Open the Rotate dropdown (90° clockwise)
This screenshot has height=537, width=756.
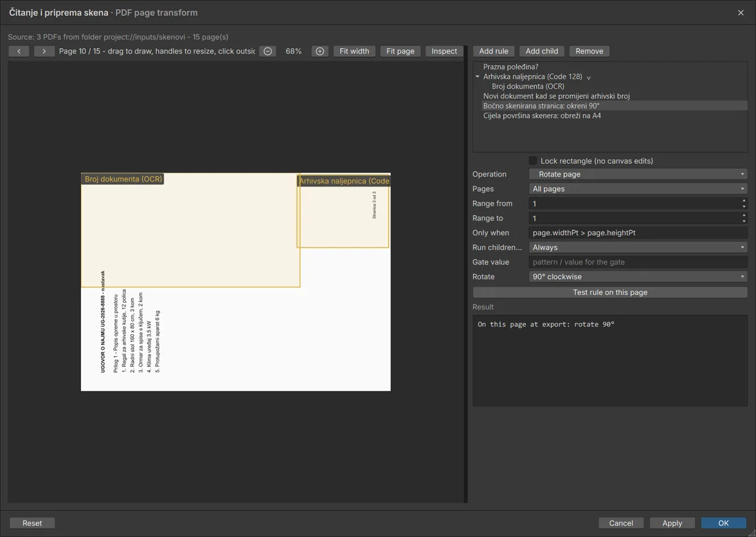click(638, 276)
